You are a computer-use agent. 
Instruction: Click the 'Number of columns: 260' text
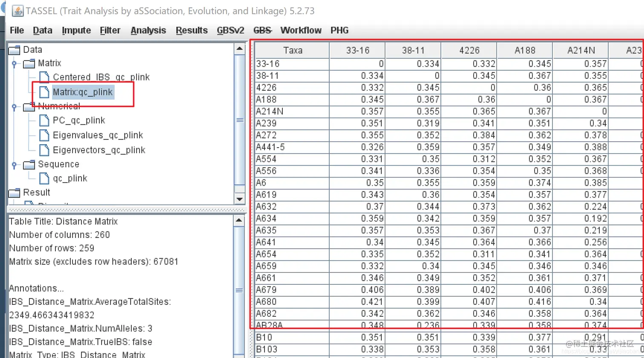click(x=59, y=235)
